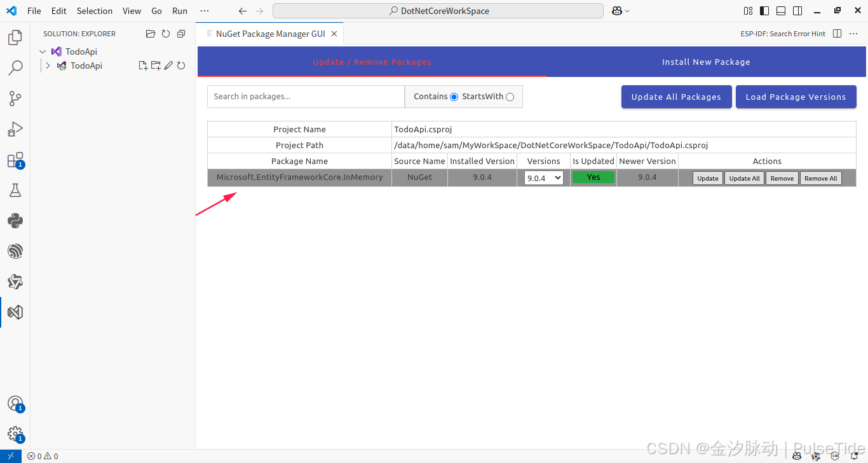Focus the Search in packages field
This screenshot has height=463, width=868.
pyautogui.click(x=306, y=97)
